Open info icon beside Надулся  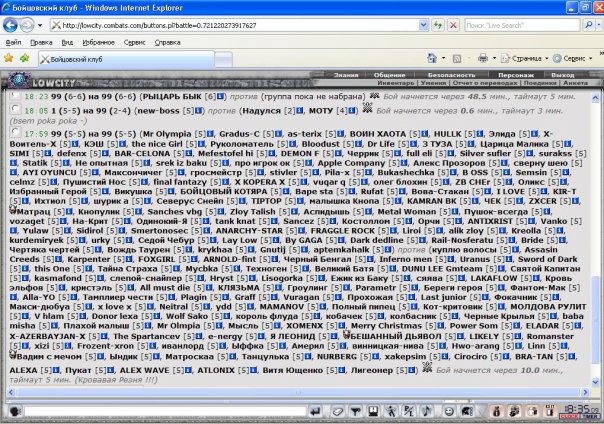[x=300, y=111]
